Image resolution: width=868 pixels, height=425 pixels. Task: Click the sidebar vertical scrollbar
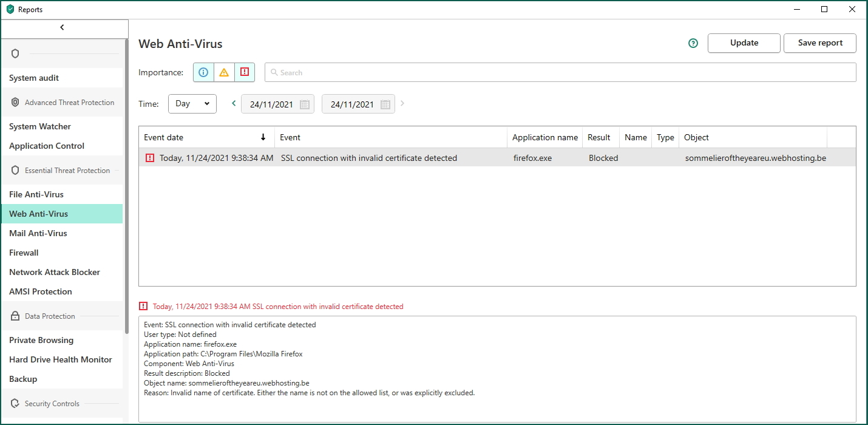tap(126, 182)
